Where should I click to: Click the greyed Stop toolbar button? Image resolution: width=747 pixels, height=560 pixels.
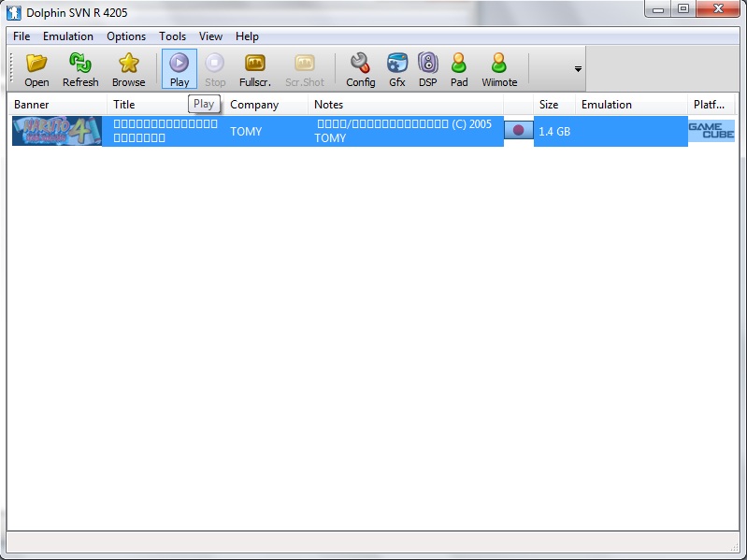pyautogui.click(x=215, y=69)
